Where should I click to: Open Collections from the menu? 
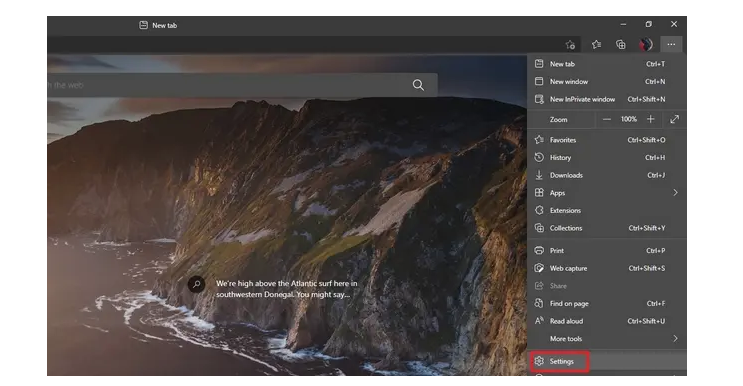point(607,228)
